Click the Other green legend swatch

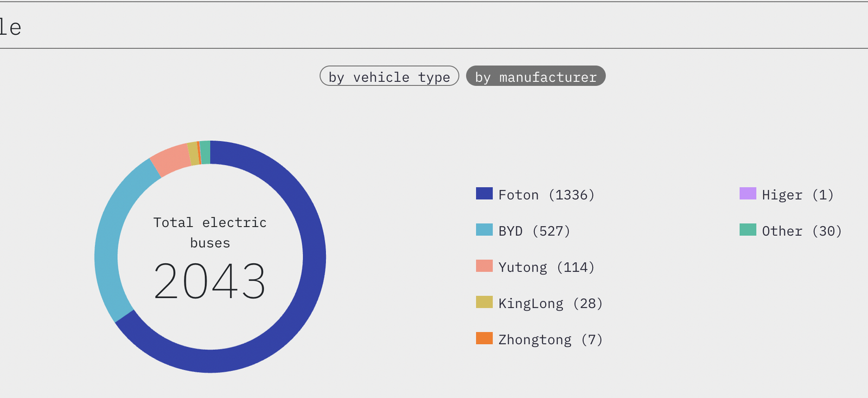tap(748, 230)
